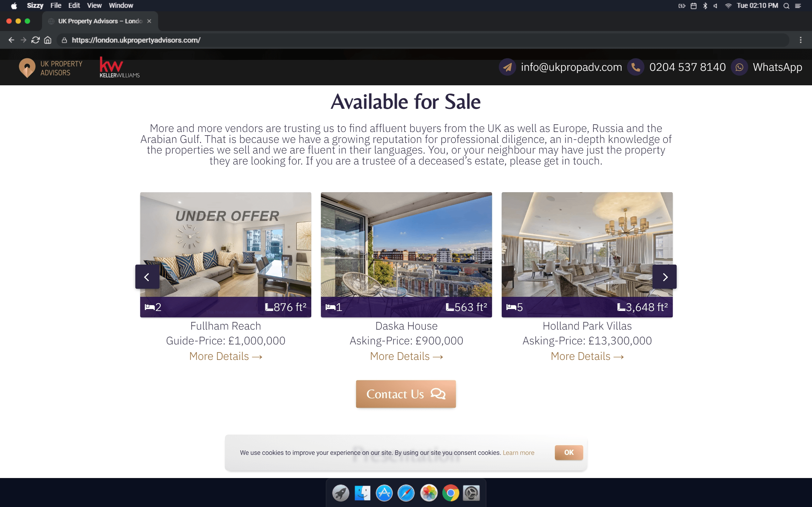Accept cookies with OK button
This screenshot has height=507, width=812.
click(569, 452)
